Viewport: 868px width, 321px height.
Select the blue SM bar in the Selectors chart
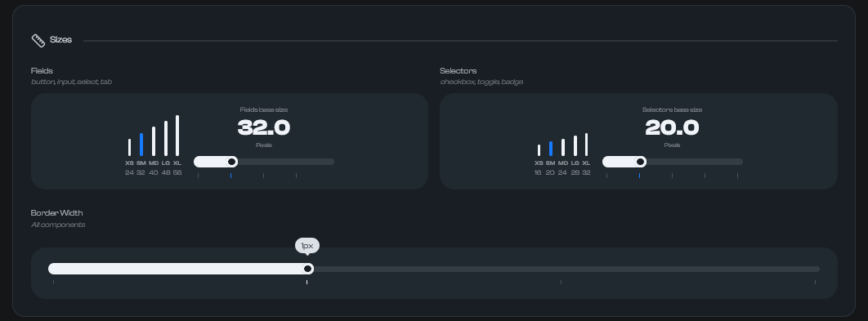[x=551, y=149]
